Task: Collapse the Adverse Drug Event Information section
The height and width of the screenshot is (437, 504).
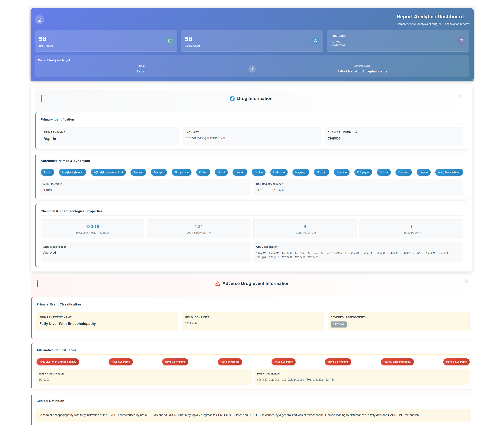Action: click(466, 281)
